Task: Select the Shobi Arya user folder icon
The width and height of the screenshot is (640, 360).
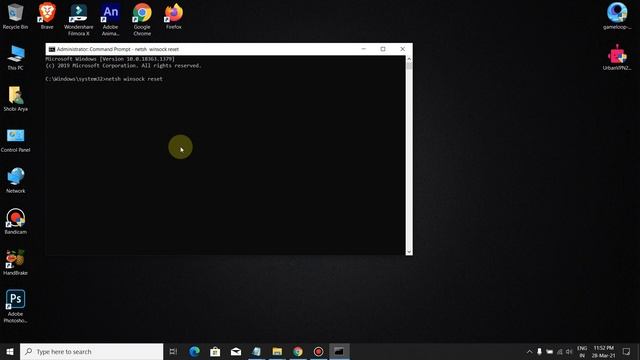Action: coord(16,98)
